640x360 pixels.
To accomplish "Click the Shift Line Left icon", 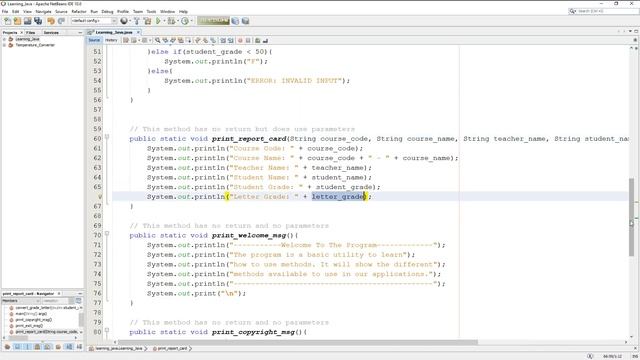I will coord(223,40).
